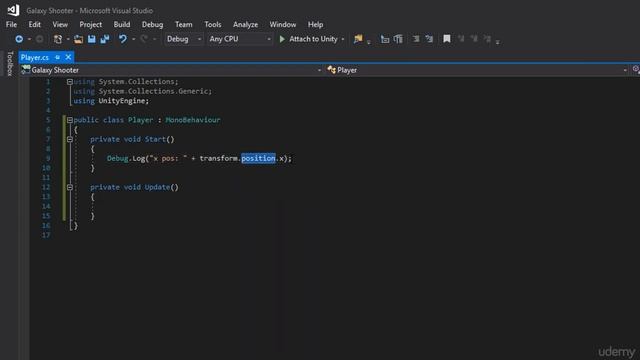
Task: Click the toolbar icon left of Decrease Indent
Action: coord(398,39)
